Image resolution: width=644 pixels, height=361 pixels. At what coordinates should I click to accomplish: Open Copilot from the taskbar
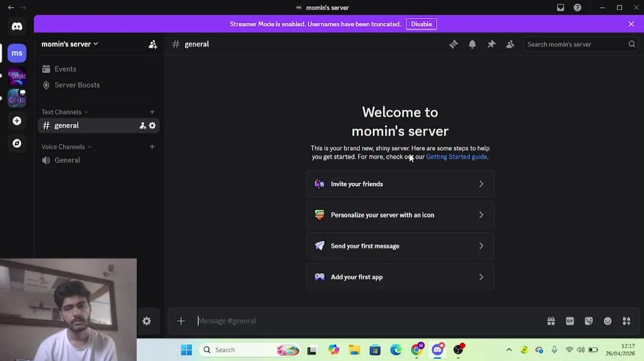(334, 350)
